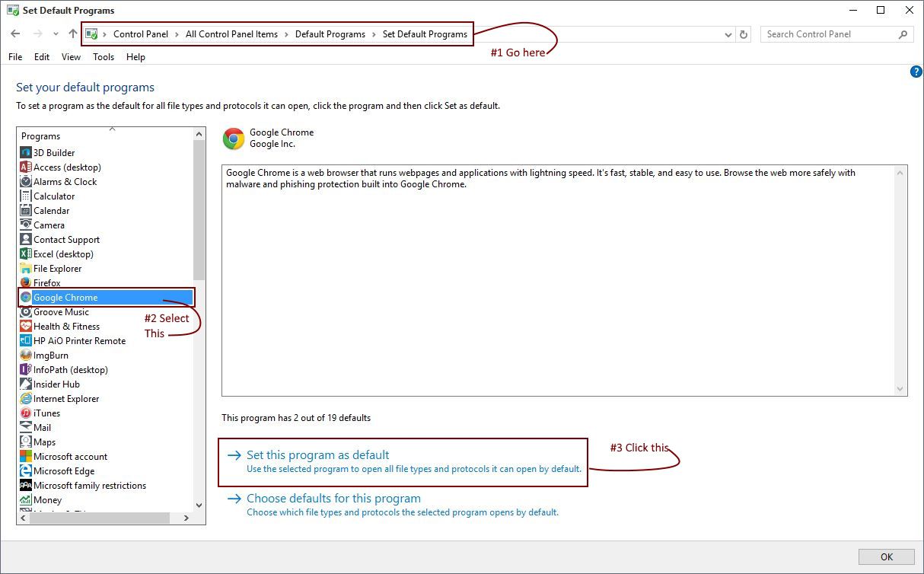Expand the chevron after Control Panel breadcrumb
Viewport: 924px width, 574px height.
click(x=177, y=34)
